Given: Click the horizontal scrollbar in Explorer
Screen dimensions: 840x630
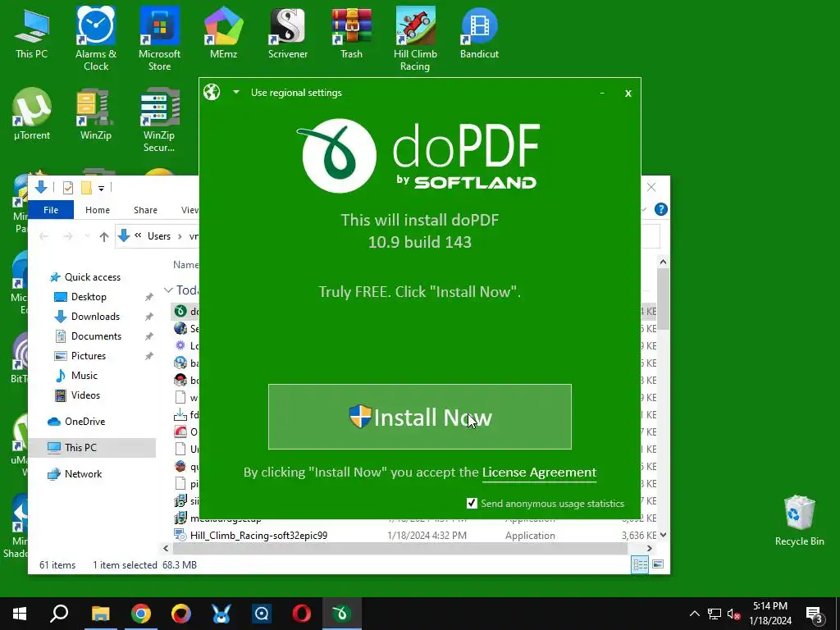Looking at the screenshot, I should (400, 548).
